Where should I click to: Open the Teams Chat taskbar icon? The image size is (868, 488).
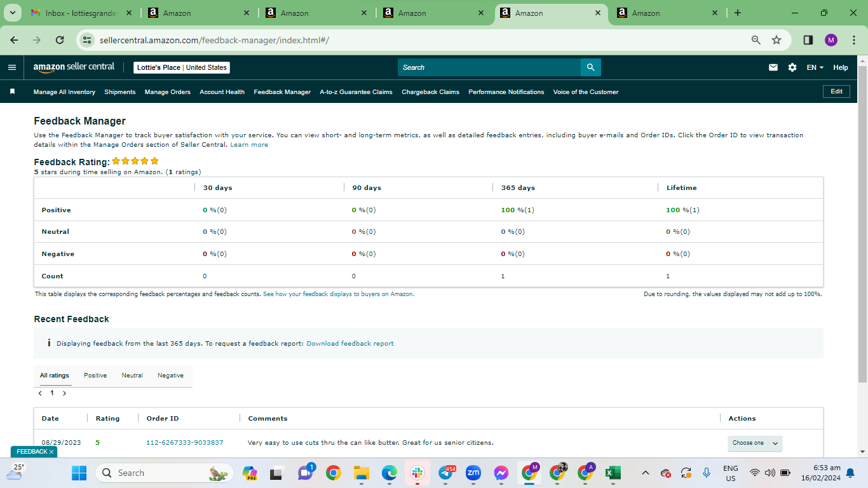click(x=306, y=473)
